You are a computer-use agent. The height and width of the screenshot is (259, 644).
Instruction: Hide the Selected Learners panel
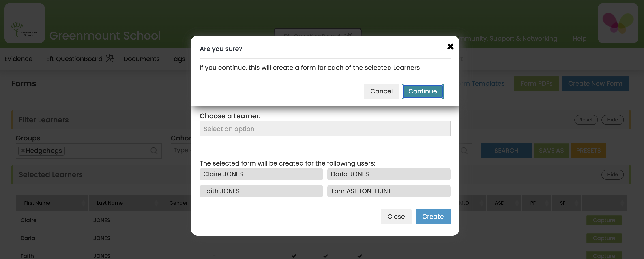coord(612,175)
